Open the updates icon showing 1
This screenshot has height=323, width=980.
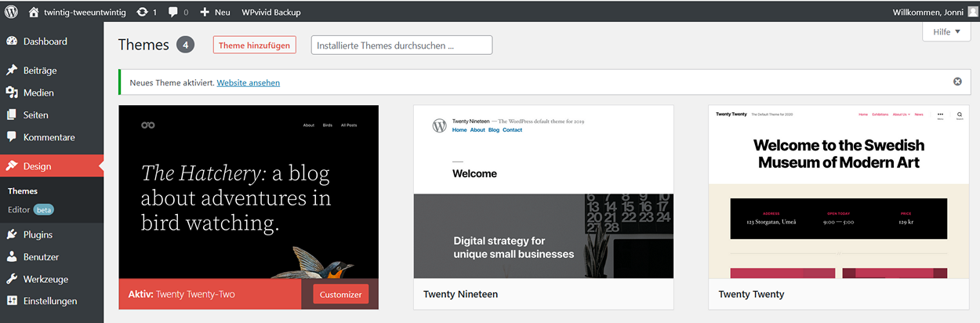(x=141, y=12)
